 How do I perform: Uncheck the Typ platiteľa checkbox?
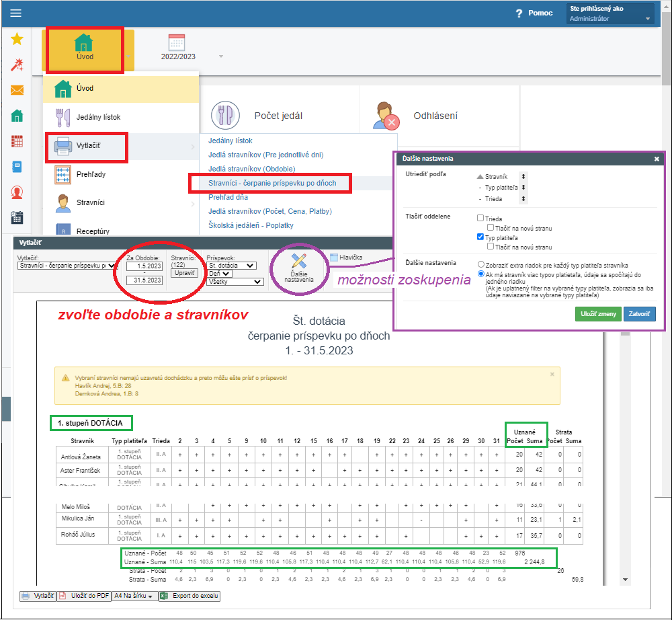[480, 237]
